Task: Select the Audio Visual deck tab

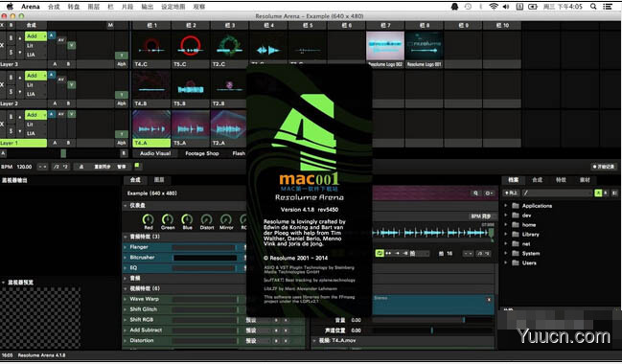Action: (155, 153)
